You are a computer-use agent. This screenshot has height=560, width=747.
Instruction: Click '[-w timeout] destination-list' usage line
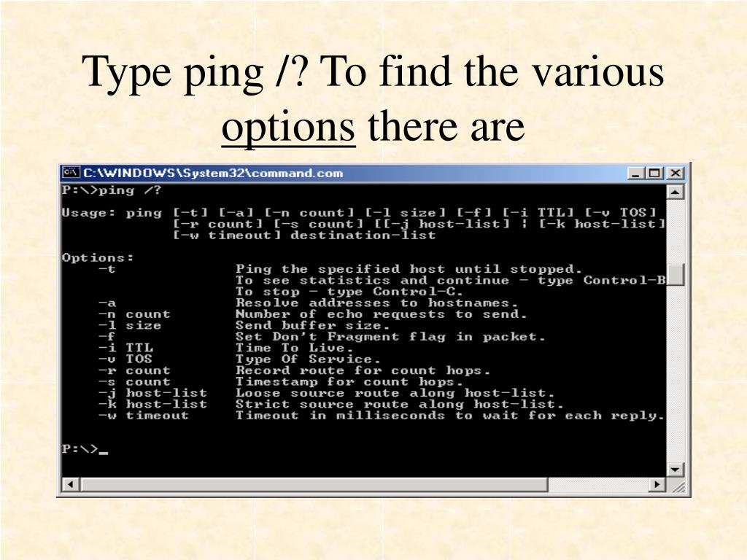(x=304, y=236)
